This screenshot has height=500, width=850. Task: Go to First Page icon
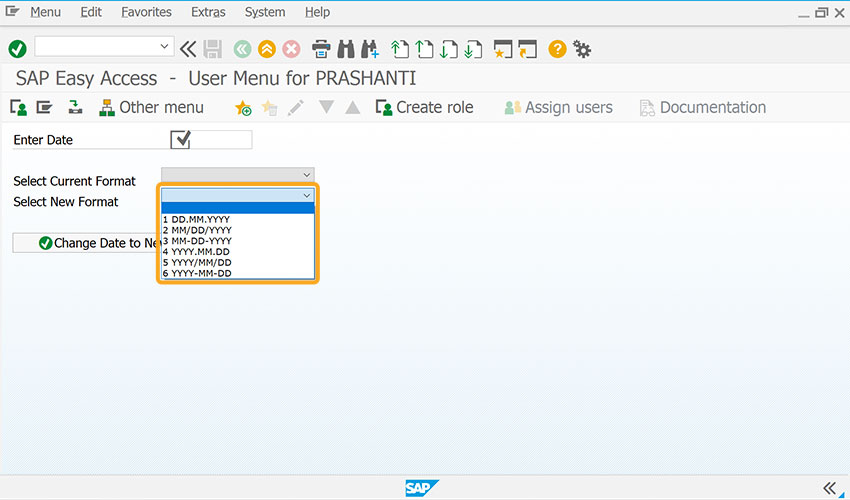coord(400,49)
